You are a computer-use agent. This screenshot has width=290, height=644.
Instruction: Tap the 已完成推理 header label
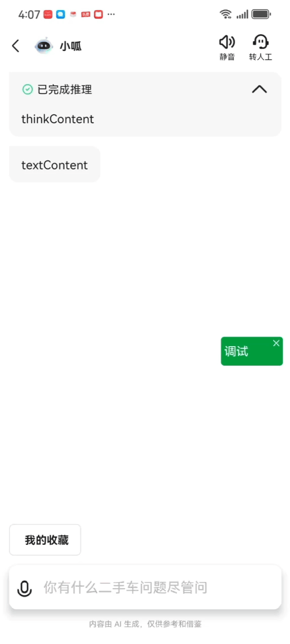(x=64, y=90)
